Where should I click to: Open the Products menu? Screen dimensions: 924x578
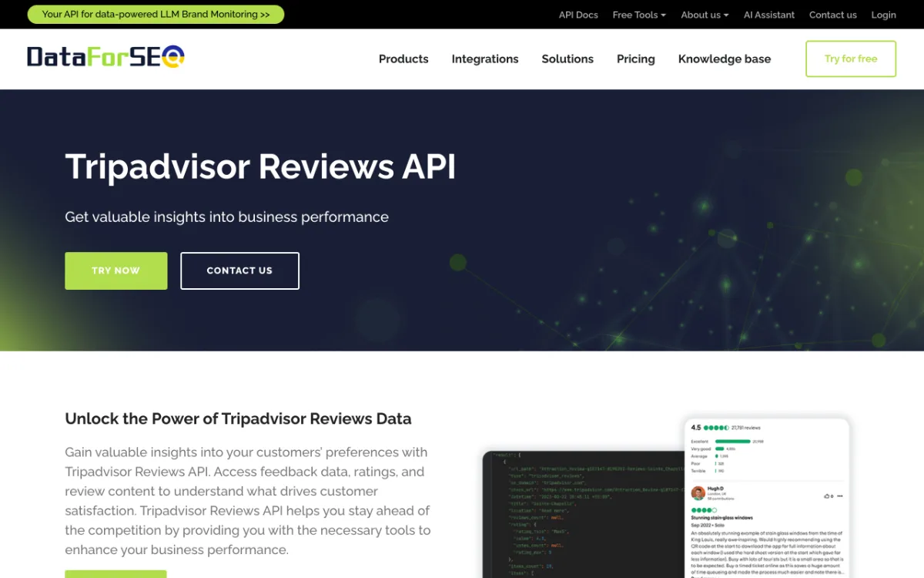403,59
